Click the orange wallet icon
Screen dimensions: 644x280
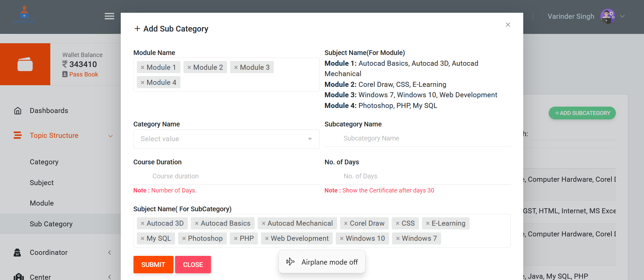25,64
